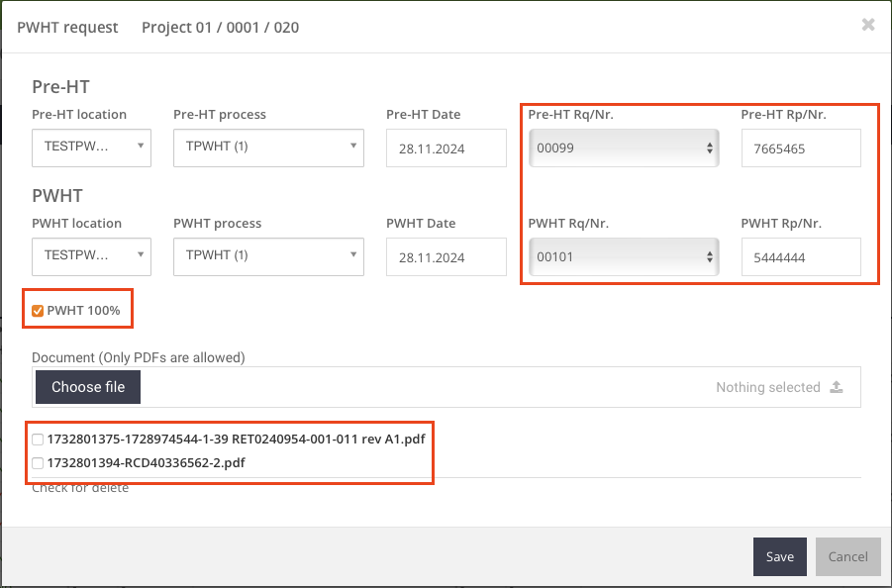Open the Pre-HT location dropdown

[x=91, y=147]
